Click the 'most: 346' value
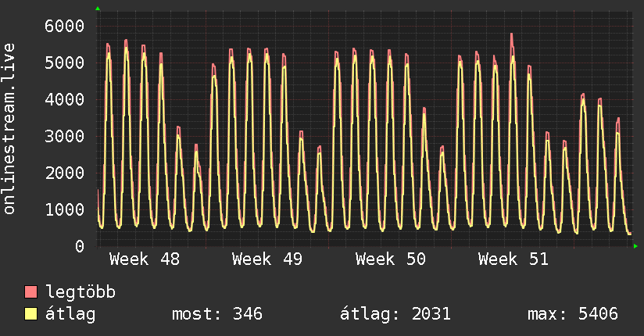644x336 pixels. pos(217,314)
